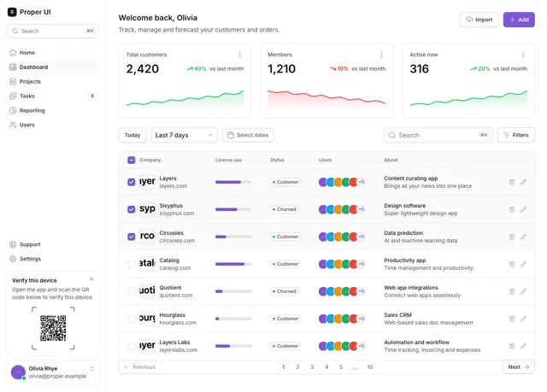Image resolution: width=547 pixels, height=392 pixels.
Task: Go to Home in sidebar
Action: point(53,53)
